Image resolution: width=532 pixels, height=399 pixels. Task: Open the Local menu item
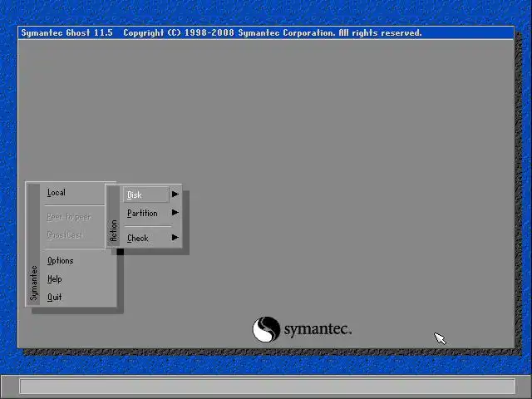coord(57,193)
